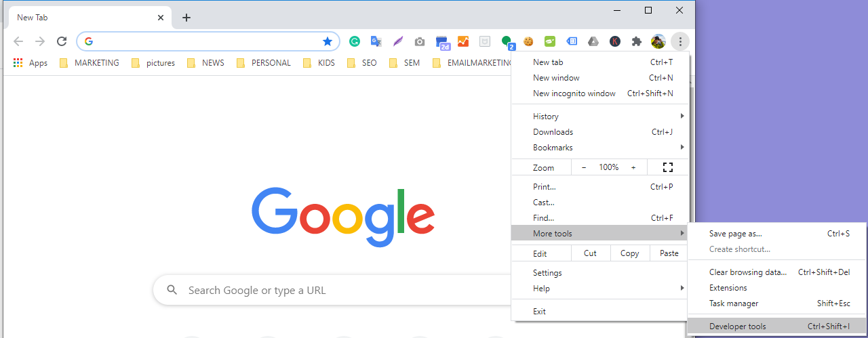
Task: Open Downloads from the menu
Action: point(599,132)
